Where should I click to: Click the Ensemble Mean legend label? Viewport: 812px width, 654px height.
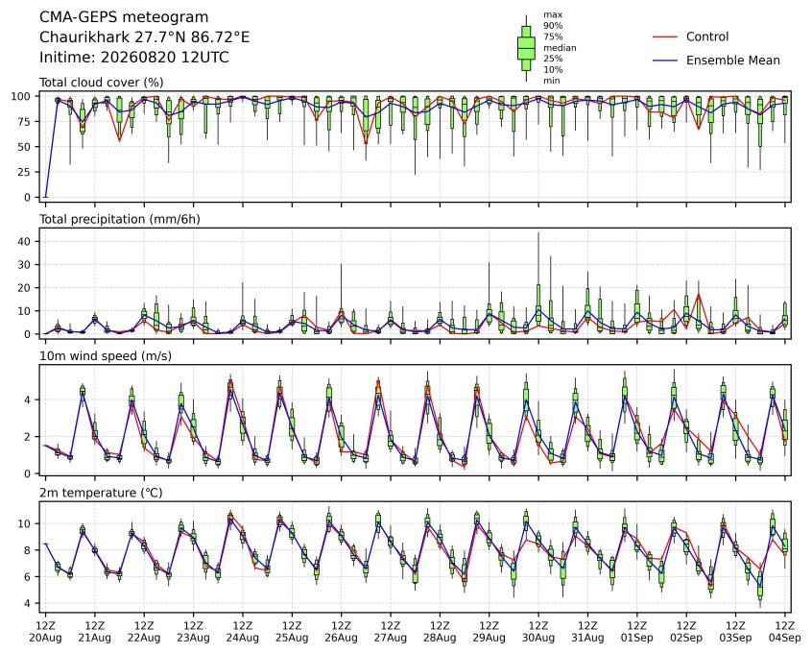[x=732, y=61]
